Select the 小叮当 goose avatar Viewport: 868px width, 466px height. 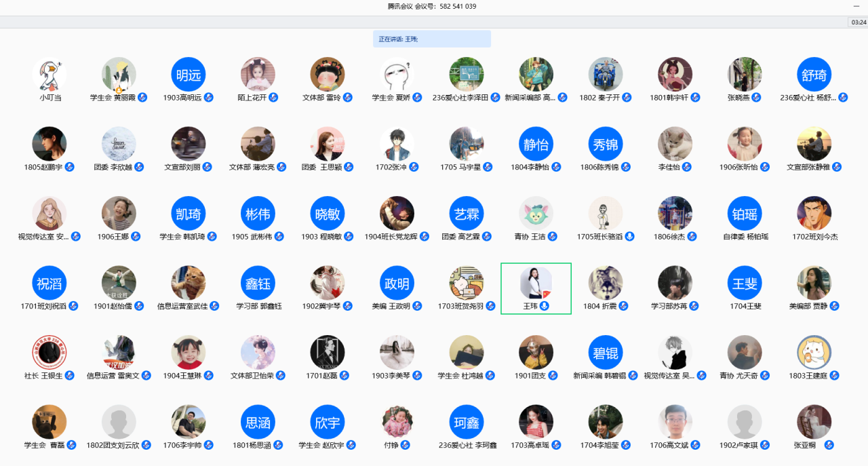tap(50, 74)
